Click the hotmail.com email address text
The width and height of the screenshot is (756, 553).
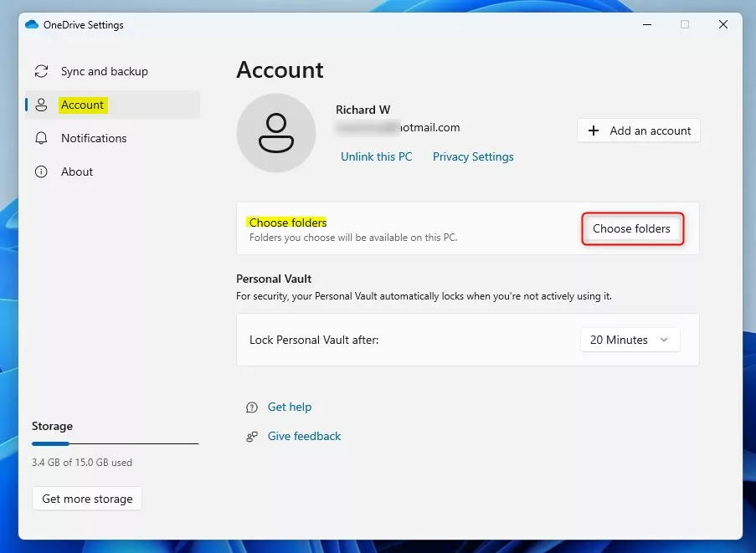[x=399, y=128]
